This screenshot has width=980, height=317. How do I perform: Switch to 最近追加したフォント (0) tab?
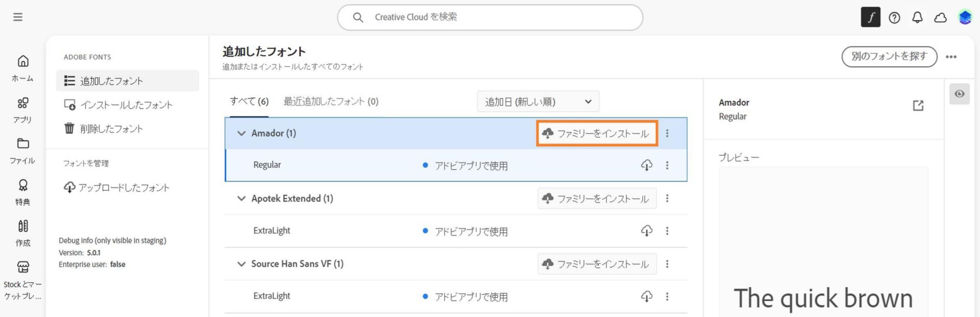coord(331,101)
